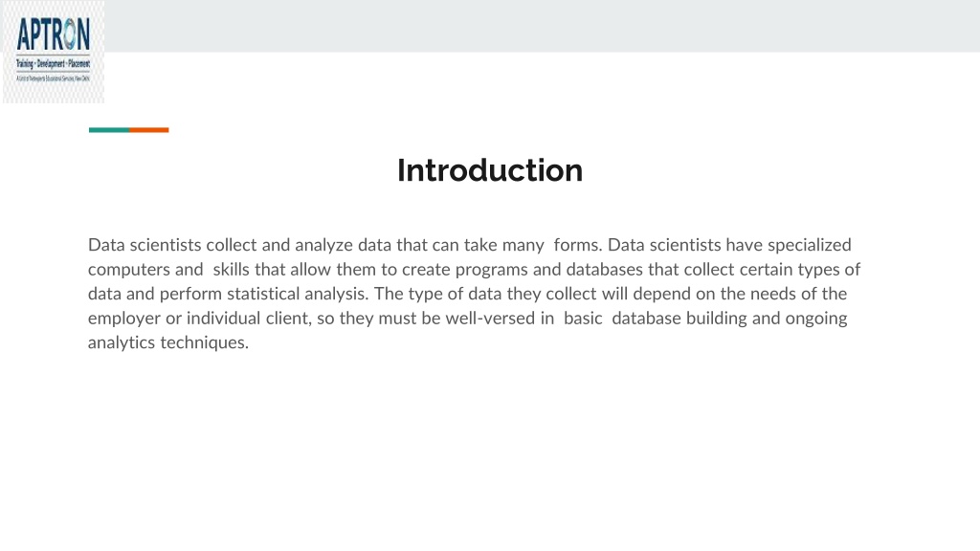Viewport: 980px width, 551px height.
Task: Click the teal segment of the accent line
Action: pyautogui.click(x=109, y=130)
